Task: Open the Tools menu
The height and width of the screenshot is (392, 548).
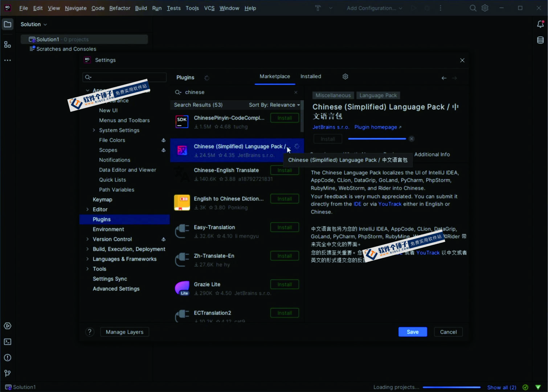Action: [x=192, y=8]
